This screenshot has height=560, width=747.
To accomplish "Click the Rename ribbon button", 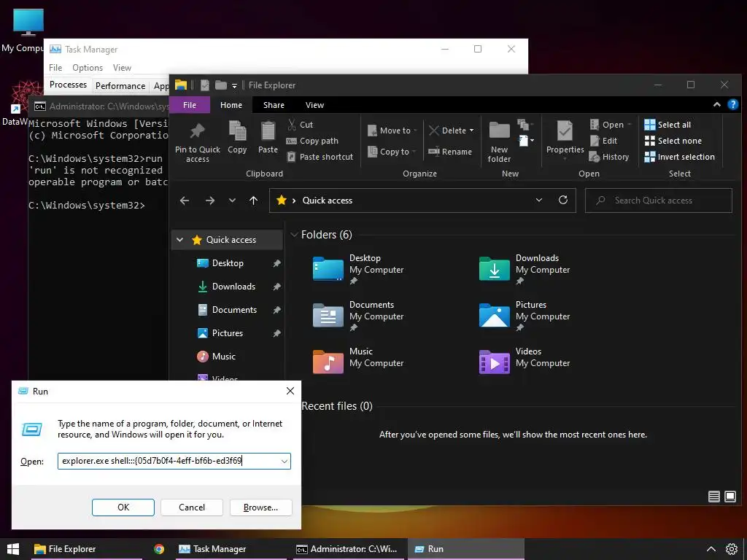I will (x=449, y=152).
